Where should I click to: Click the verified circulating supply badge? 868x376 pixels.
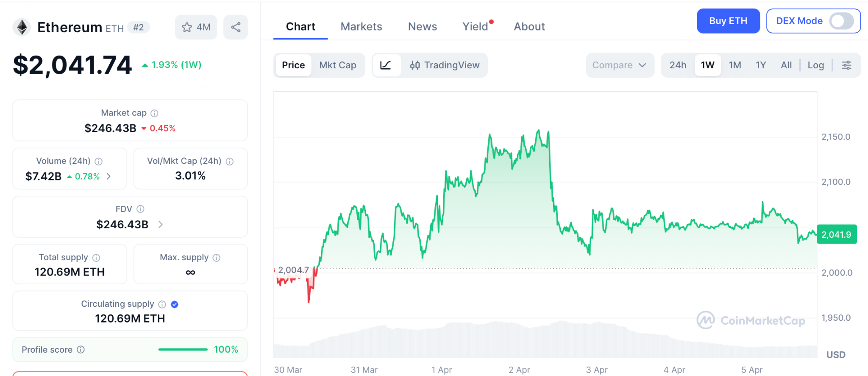(175, 304)
